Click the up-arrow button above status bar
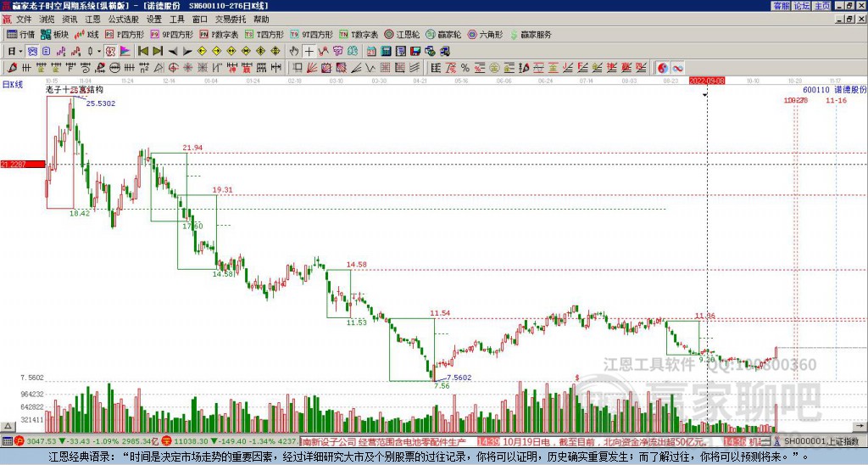The width and height of the screenshot is (868, 465). point(7,427)
